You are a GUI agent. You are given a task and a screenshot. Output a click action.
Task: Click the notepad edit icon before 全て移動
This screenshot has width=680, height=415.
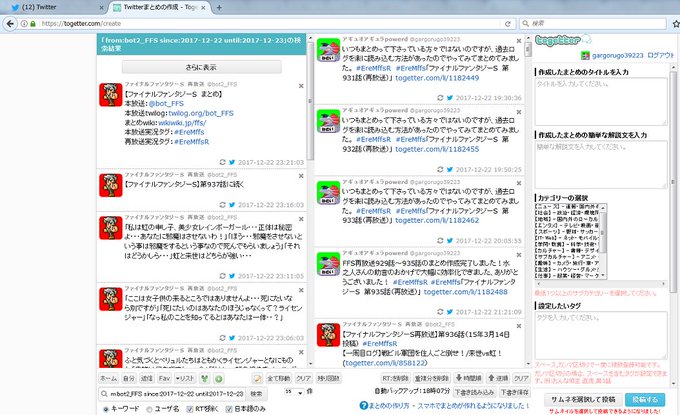coord(258,379)
